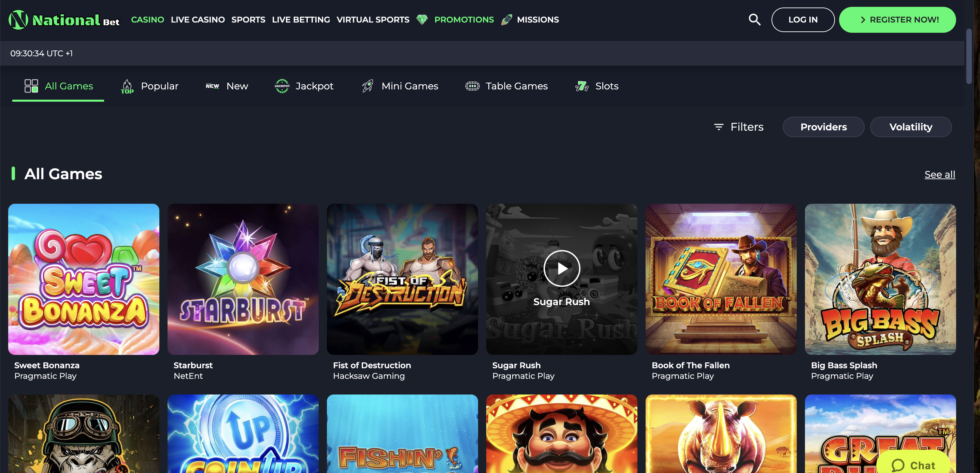The image size is (980, 473).
Task: Open the search magnifier icon
Action: (754, 19)
